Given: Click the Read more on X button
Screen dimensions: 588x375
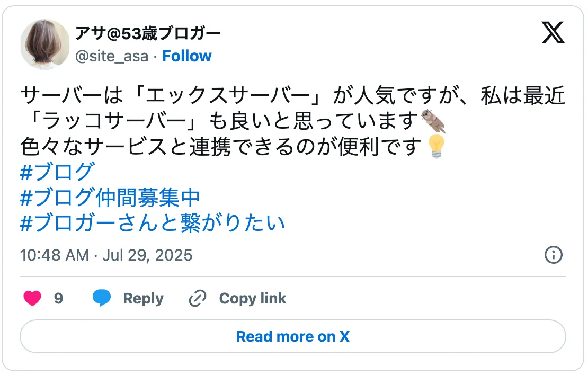Looking at the screenshot, I should pyautogui.click(x=292, y=336).
